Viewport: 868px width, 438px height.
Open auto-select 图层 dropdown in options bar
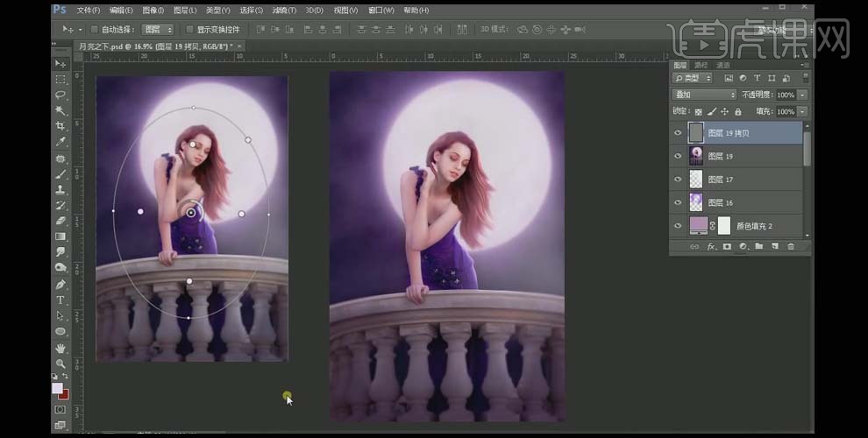pos(158,29)
